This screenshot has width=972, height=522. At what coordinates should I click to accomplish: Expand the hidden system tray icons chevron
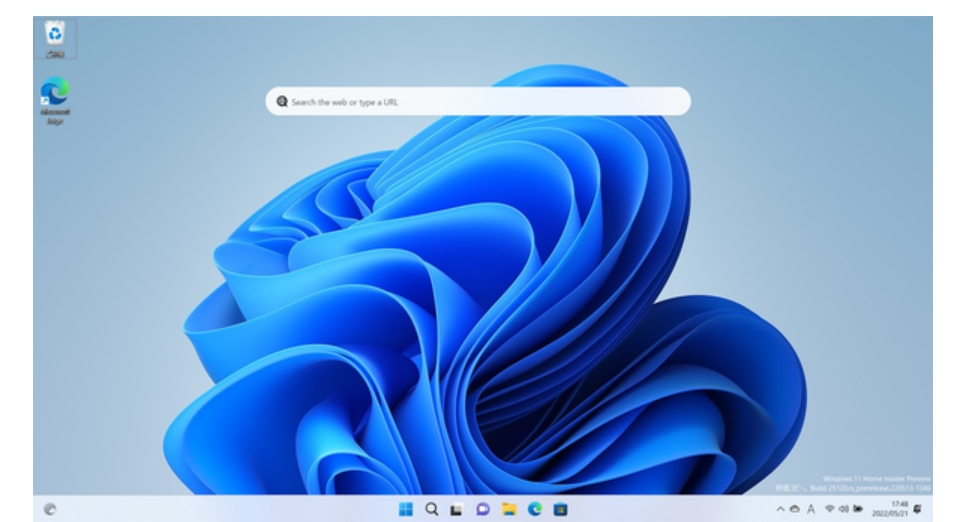pyautogui.click(x=780, y=509)
